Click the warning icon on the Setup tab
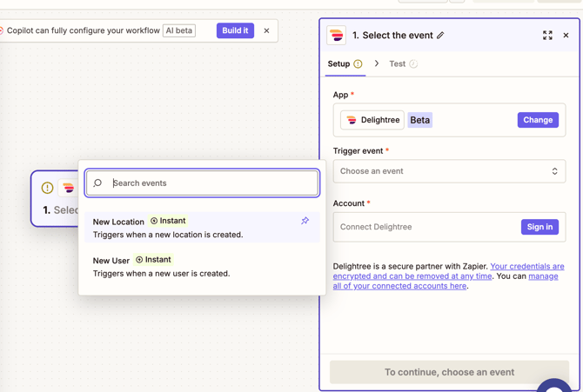Viewport: 583px width, 392px height. [358, 64]
